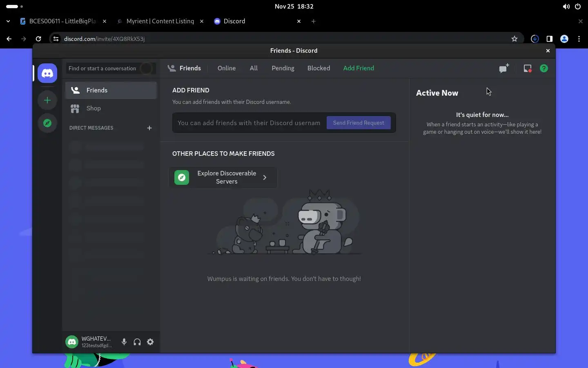This screenshot has height=368, width=588.
Task: Click the Friends header label with icon
Action: tap(184, 68)
